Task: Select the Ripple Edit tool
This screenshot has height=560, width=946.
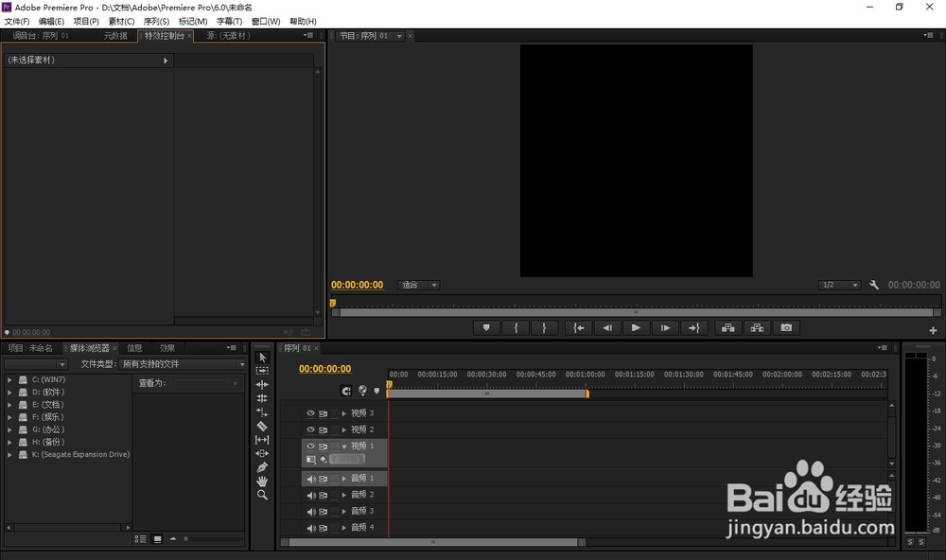Action: point(262,384)
